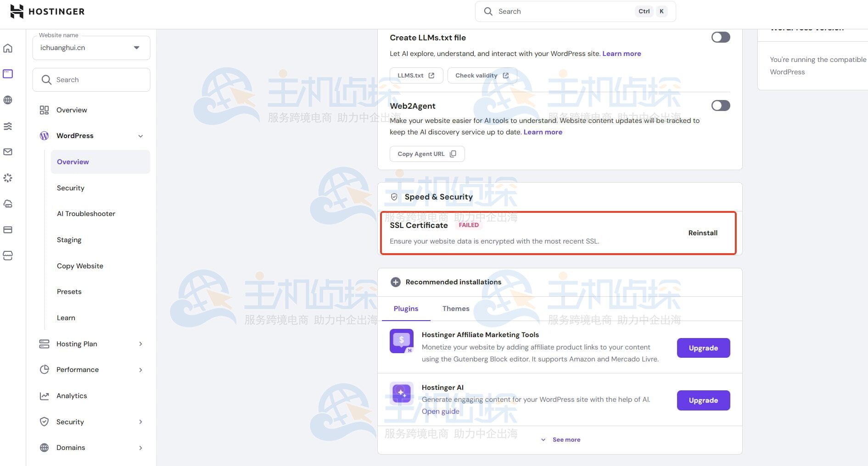Enable the Create LLMs.txt file toggle
The height and width of the screenshot is (466, 868).
[x=720, y=37]
